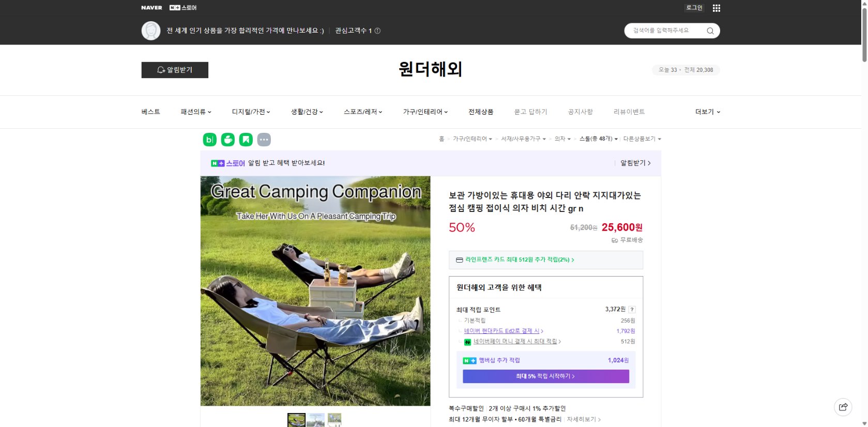This screenshot has width=868, height=427.
Task: Expand 서재/사무용가구 breadcrumb dropdown
Action: point(523,139)
